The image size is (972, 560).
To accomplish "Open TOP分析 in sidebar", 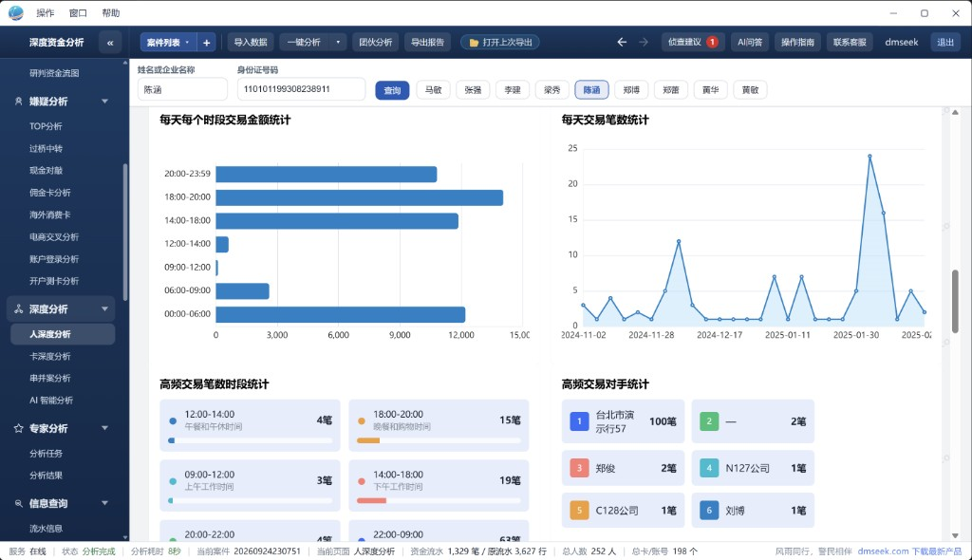I will click(x=46, y=126).
